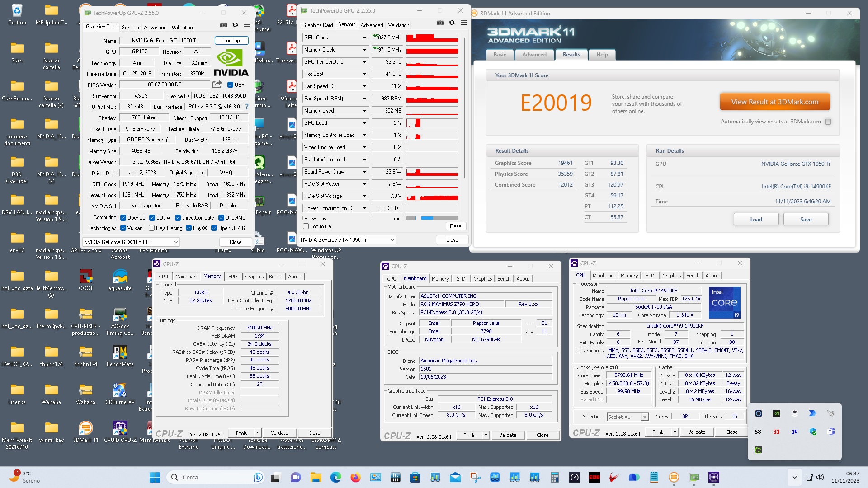
Task: Expand hidden icons chevron in the taskbar
Action: (794, 477)
